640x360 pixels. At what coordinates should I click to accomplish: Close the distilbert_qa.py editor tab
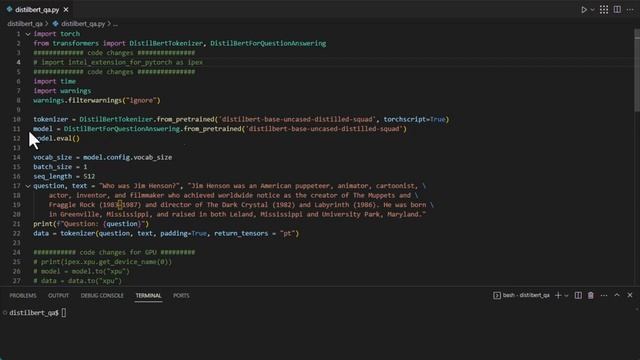tap(66, 9)
